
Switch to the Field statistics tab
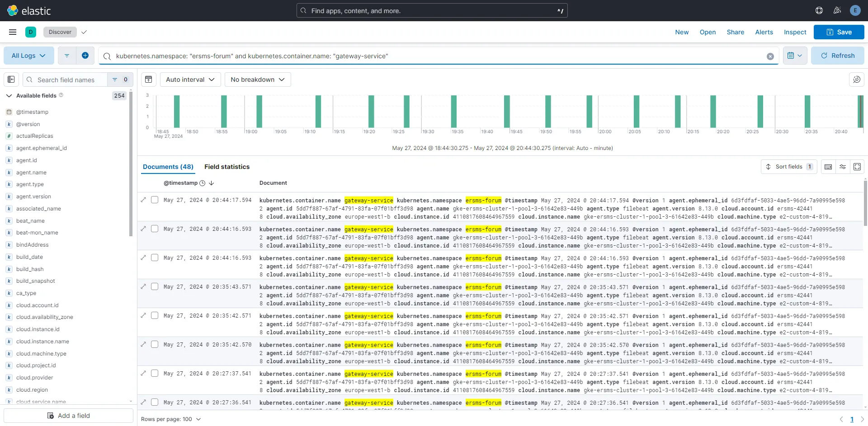(x=227, y=167)
